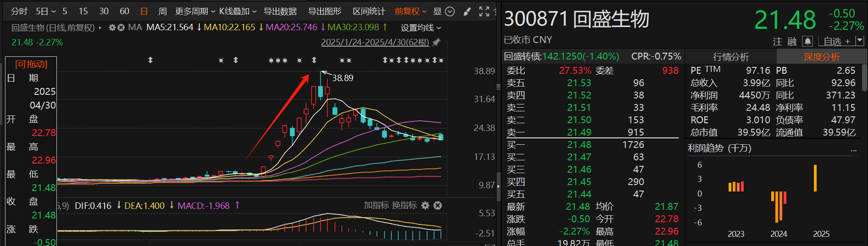Select the 分时 intraday view
This screenshot has height=246, width=868.
coord(19,11)
